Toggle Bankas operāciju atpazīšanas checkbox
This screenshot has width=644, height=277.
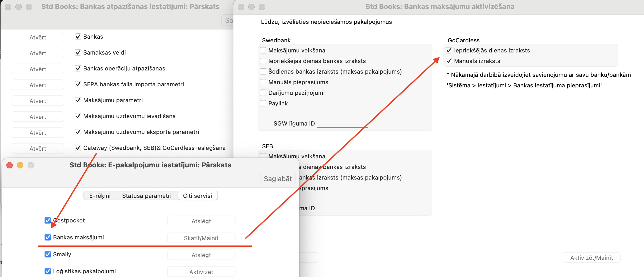(78, 68)
